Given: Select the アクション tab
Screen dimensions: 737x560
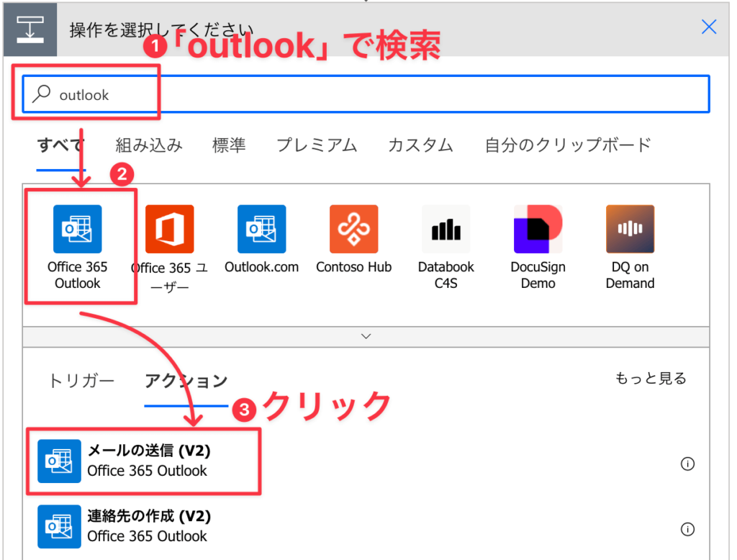Looking at the screenshot, I should coord(186,380).
